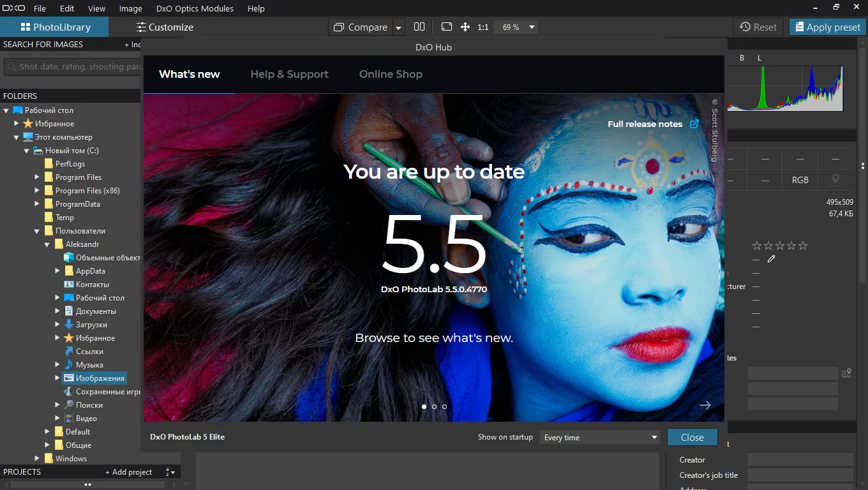Open the Help menu

point(256,8)
